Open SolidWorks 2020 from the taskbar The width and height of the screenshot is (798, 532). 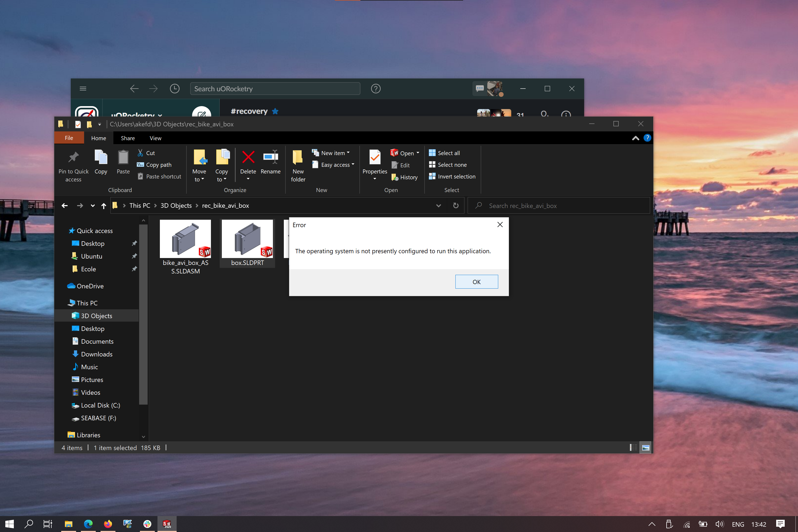click(167, 524)
